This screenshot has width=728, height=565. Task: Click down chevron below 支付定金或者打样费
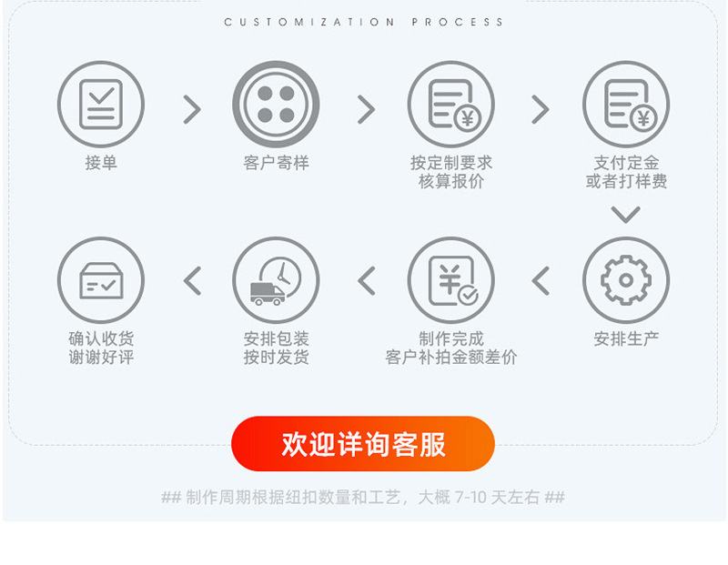pyautogui.click(x=626, y=215)
